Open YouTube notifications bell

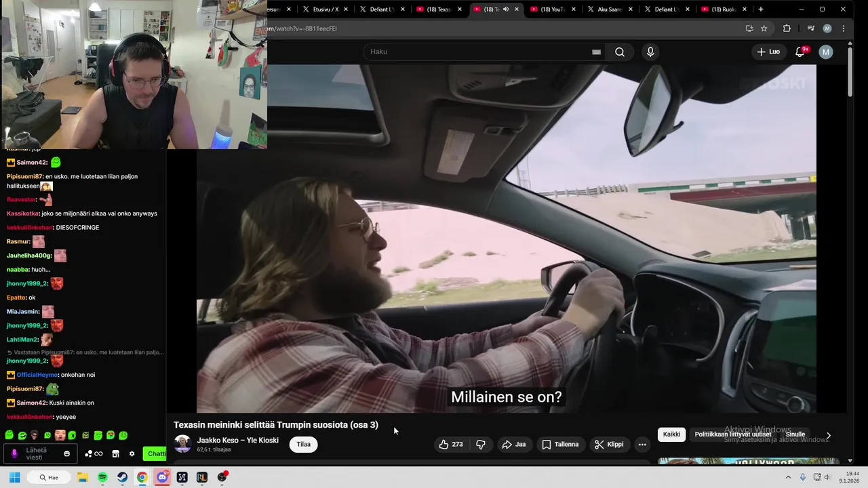[x=800, y=52]
